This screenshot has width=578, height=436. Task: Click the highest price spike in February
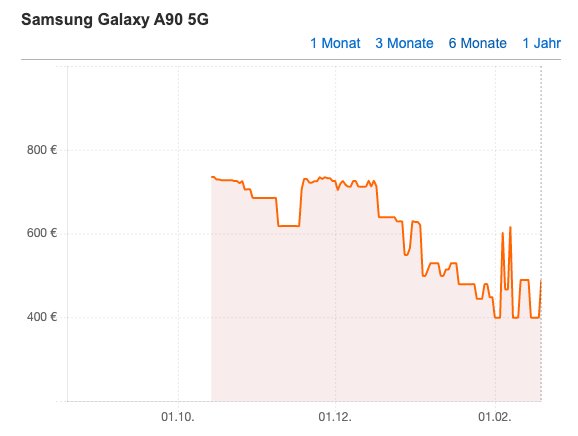pos(510,227)
